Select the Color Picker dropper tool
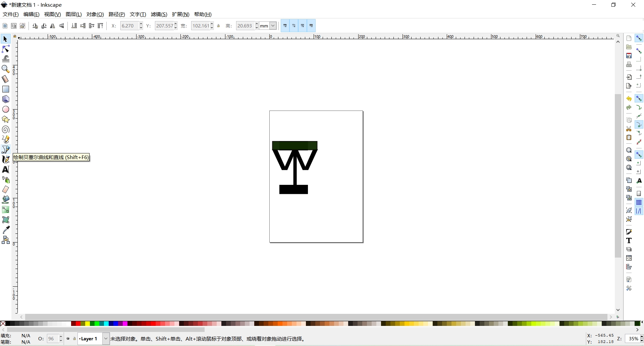This screenshot has width=644, height=346. (x=6, y=230)
